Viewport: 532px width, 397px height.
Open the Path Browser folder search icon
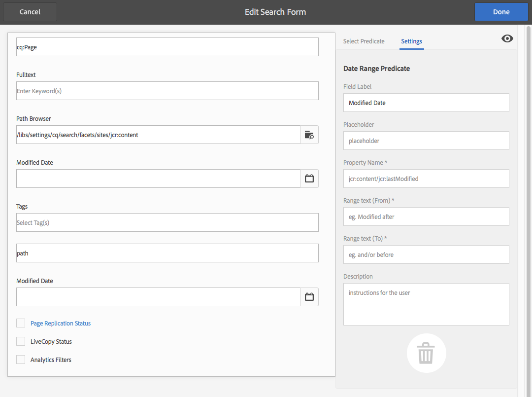309,135
